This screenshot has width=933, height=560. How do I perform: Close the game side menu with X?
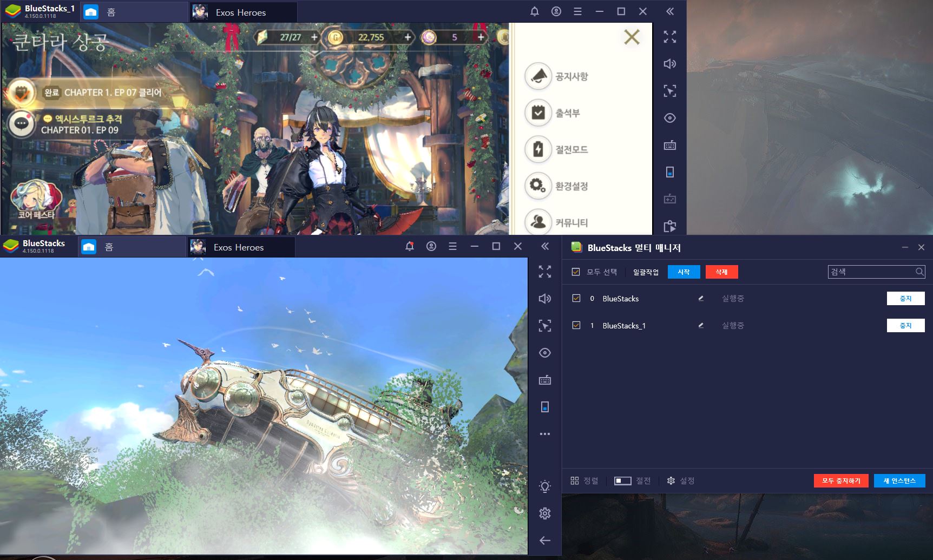[632, 37]
